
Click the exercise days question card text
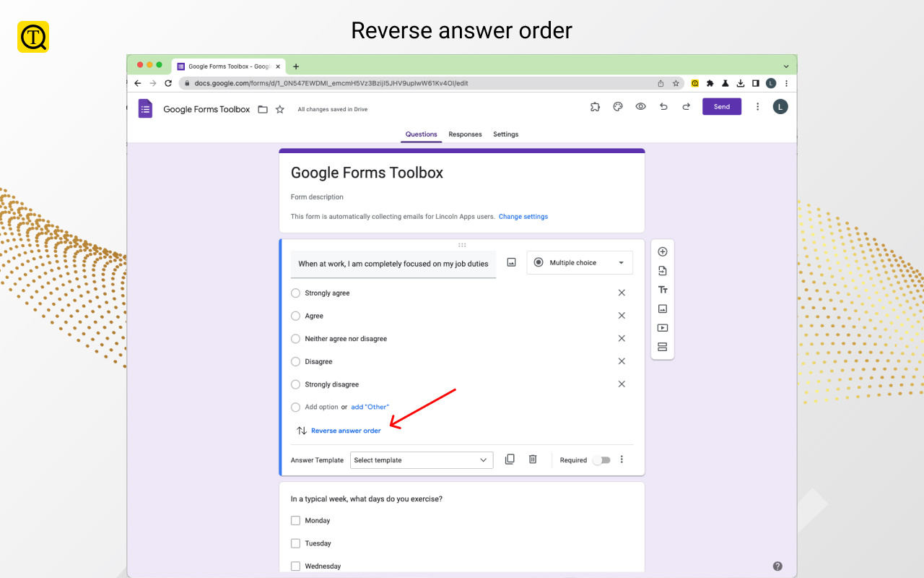[367, 499]
